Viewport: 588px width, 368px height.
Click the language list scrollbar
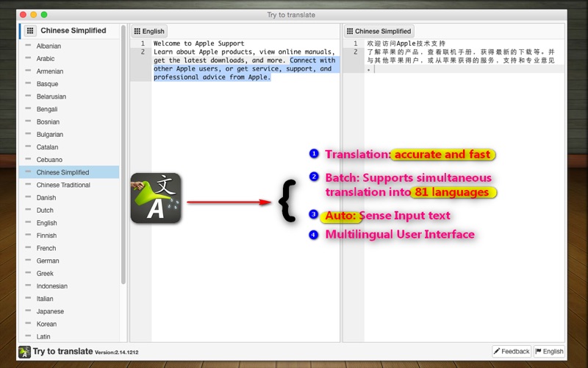[123, 154]
